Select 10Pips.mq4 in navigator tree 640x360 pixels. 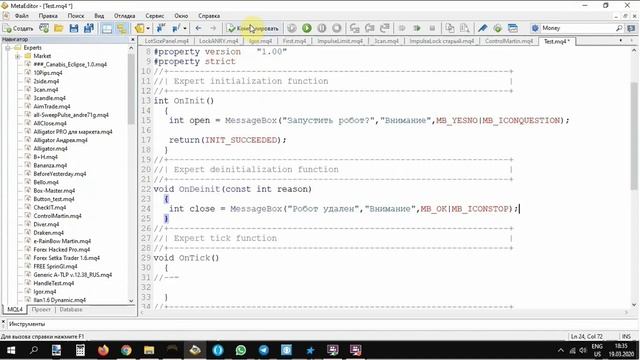(48, 73)
